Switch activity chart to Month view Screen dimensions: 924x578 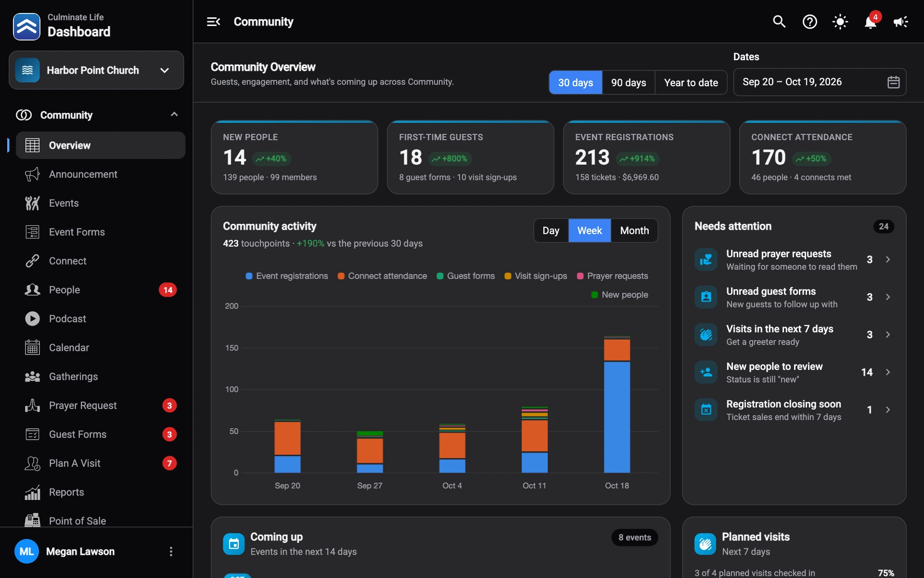(634, 231)
